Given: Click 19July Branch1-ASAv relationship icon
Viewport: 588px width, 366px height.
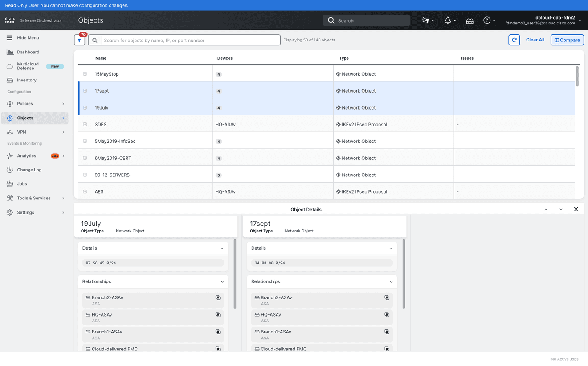Looking at the screenshot, I should pos(218,332).
